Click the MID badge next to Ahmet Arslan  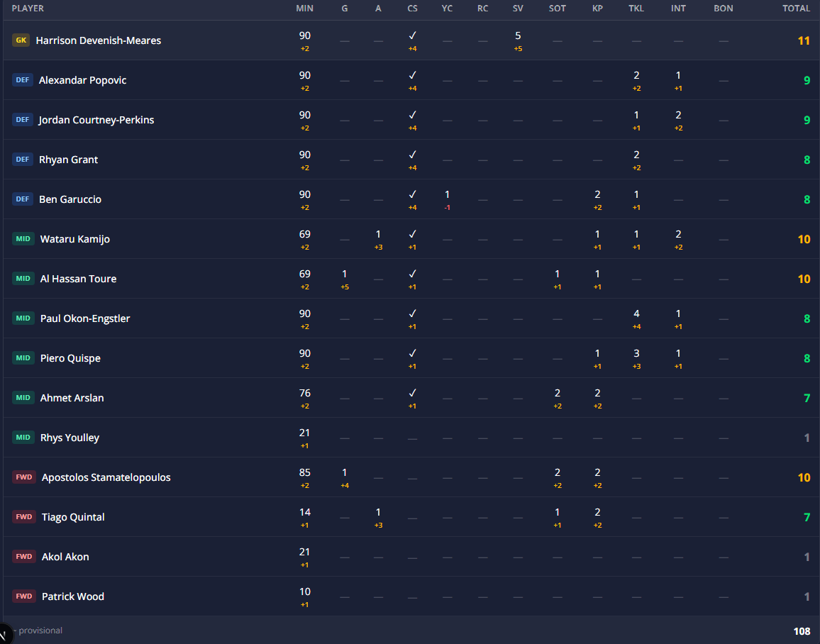(23, 398)
